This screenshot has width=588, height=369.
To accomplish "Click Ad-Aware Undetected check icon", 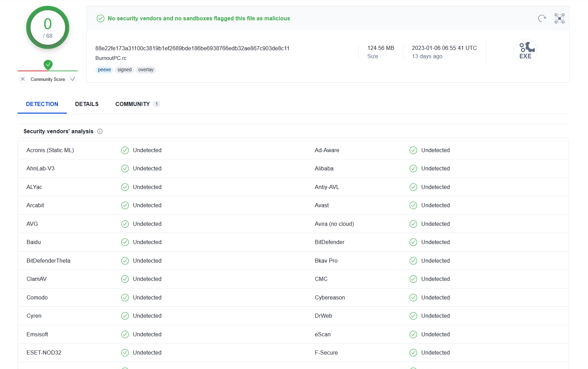I will tap(413, 150).
